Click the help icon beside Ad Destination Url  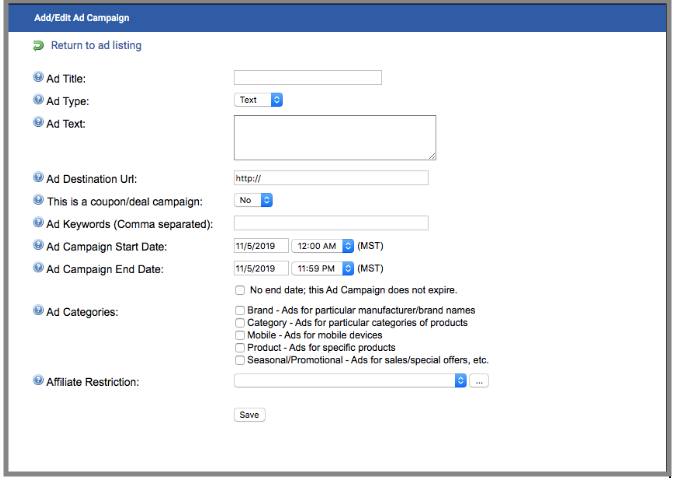[x=38, y=177]
